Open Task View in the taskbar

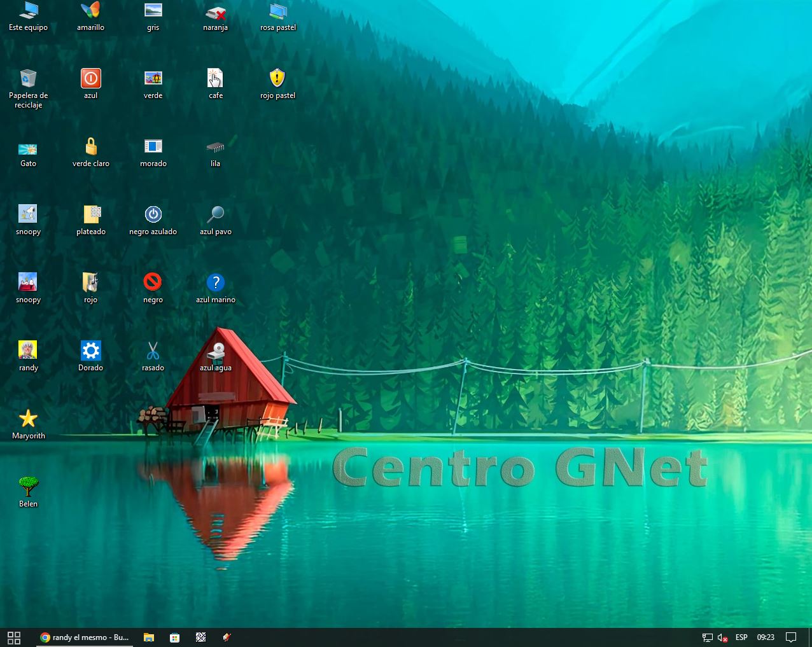14,637
